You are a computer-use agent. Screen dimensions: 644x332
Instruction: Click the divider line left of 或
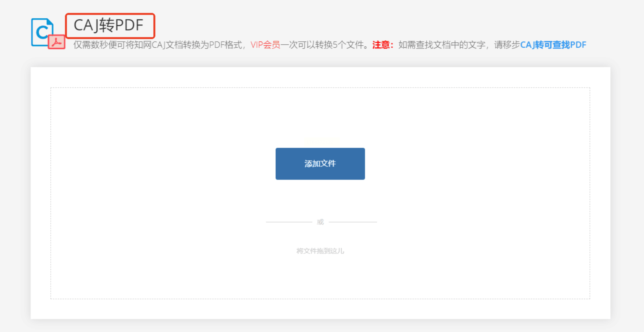[289, 222]
